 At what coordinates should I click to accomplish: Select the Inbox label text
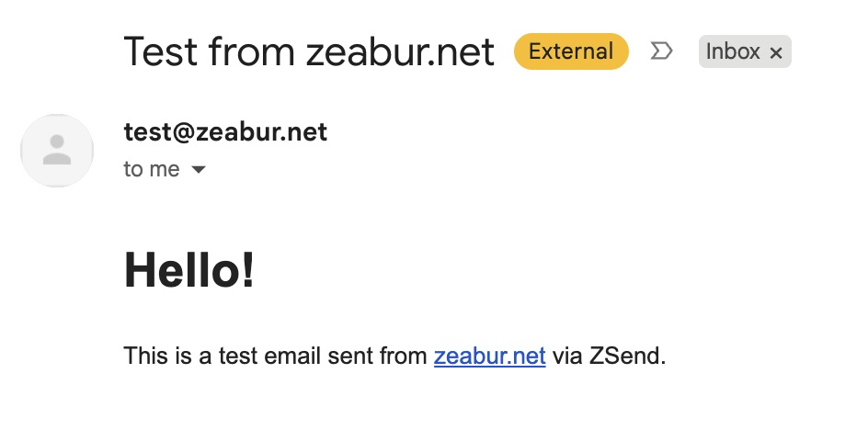[733, 51]
